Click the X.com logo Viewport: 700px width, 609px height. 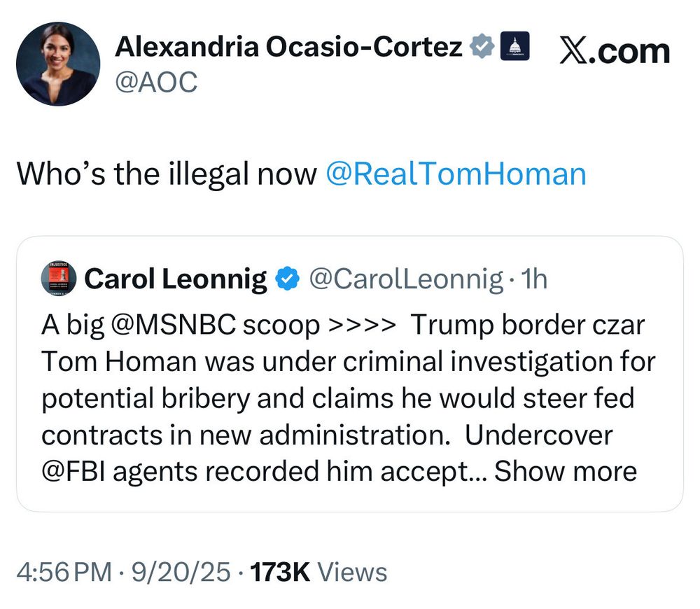tap(614, 51)
